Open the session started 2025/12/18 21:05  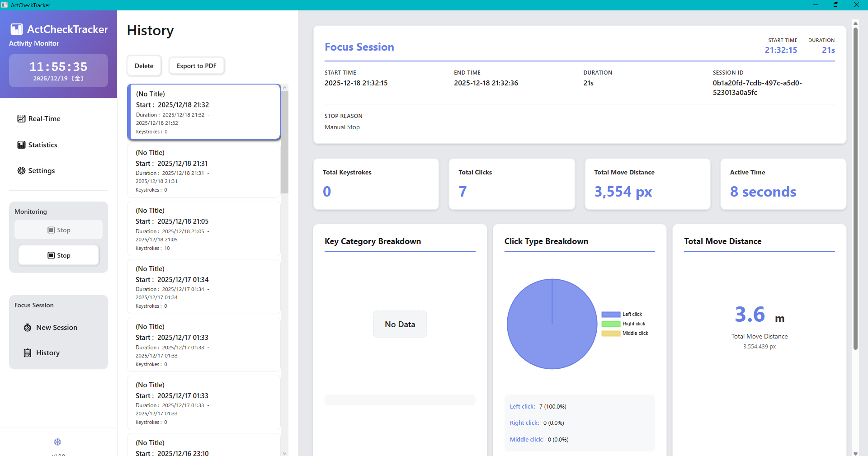coord(203,229)
